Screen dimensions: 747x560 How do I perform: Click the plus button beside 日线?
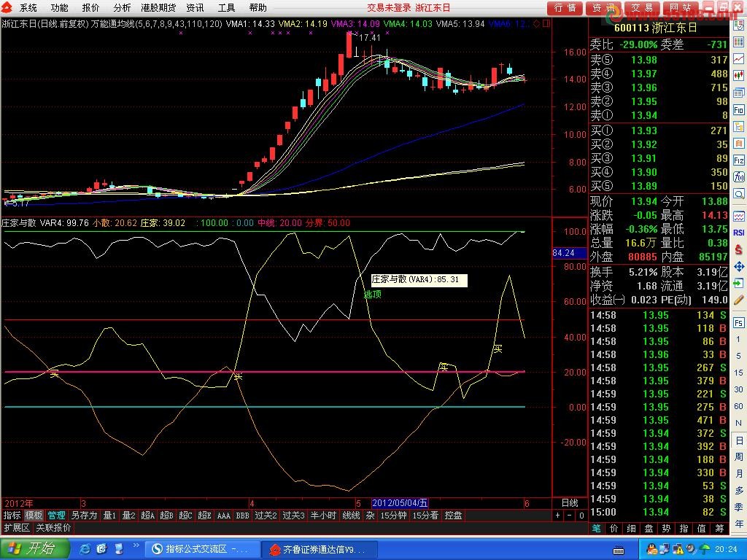pyautogui.click(x=558, y=515)
